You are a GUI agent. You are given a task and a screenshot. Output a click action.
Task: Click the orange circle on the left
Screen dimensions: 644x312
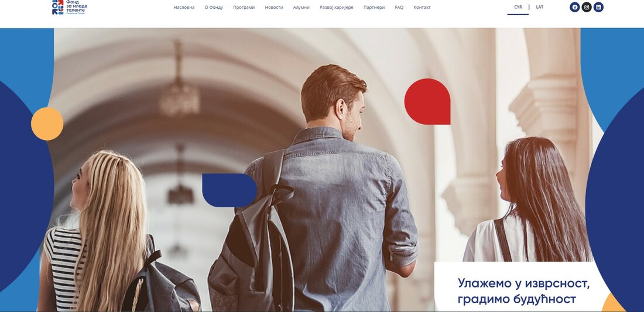[47, 124]
